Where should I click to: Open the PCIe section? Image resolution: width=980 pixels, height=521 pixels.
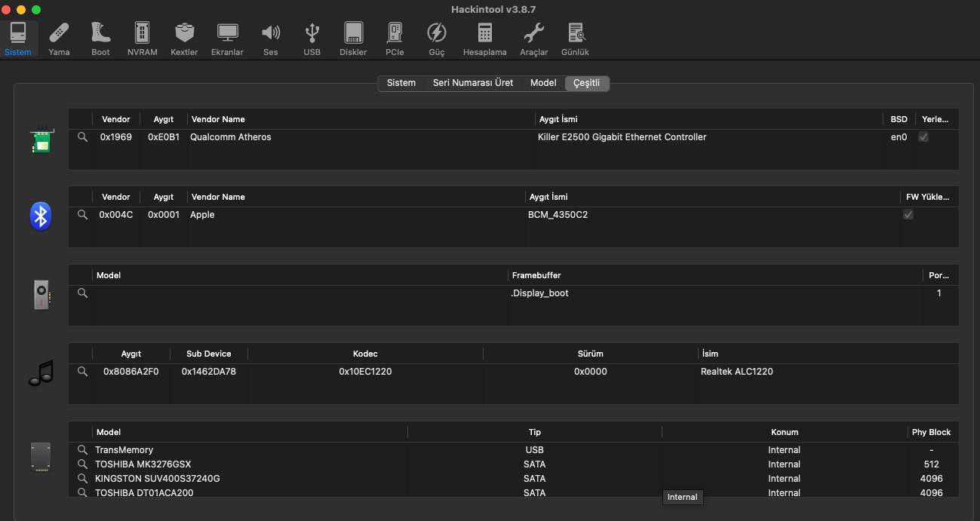(395, 38)
